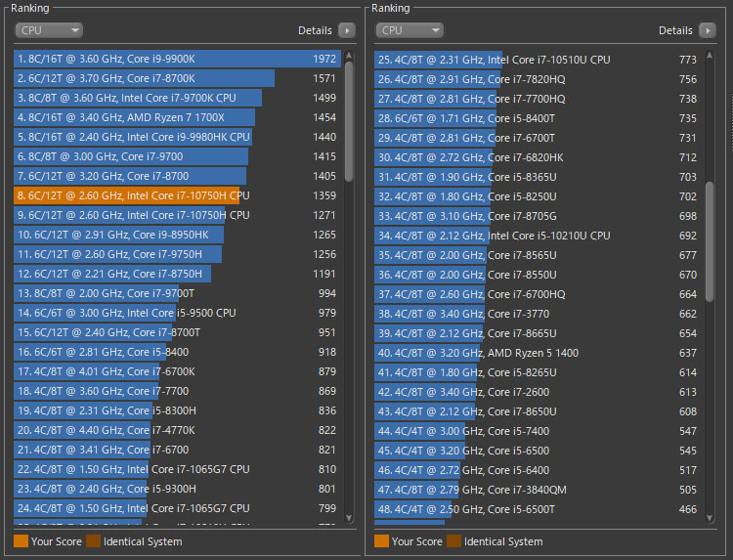Select the Core i7-8665U row
733x560 pixels.
pos(539,333)
